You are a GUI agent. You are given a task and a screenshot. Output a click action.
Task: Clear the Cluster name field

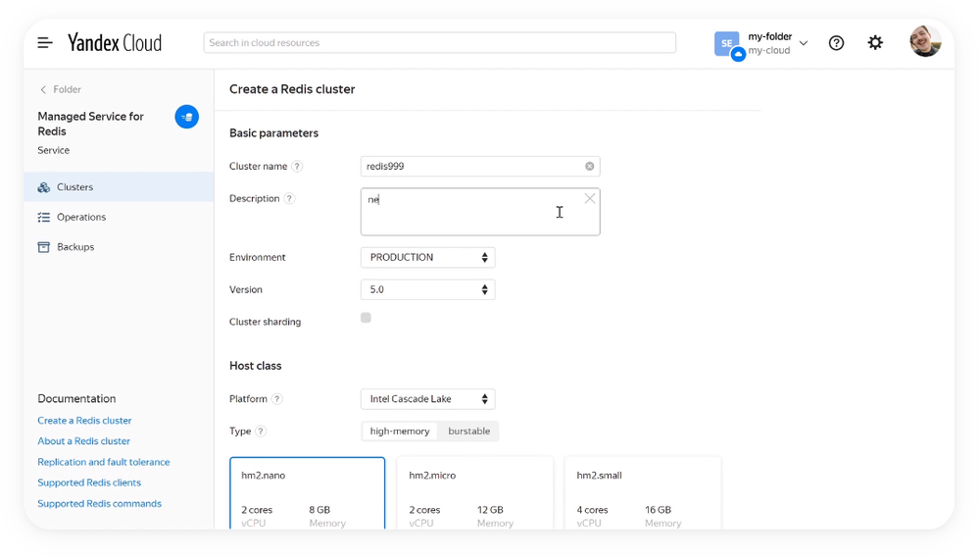click(x=590, y=167)
